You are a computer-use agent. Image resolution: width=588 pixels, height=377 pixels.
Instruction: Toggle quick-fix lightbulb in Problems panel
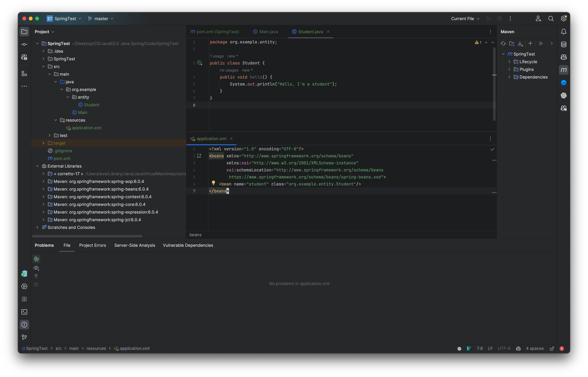(36, 276)
